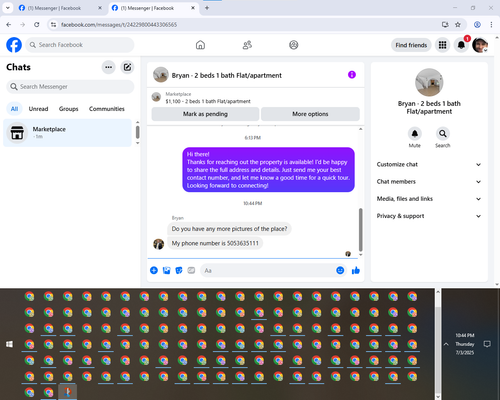Open the notifications bell icon
Viewport: 500px width, 400px height.
461,45
